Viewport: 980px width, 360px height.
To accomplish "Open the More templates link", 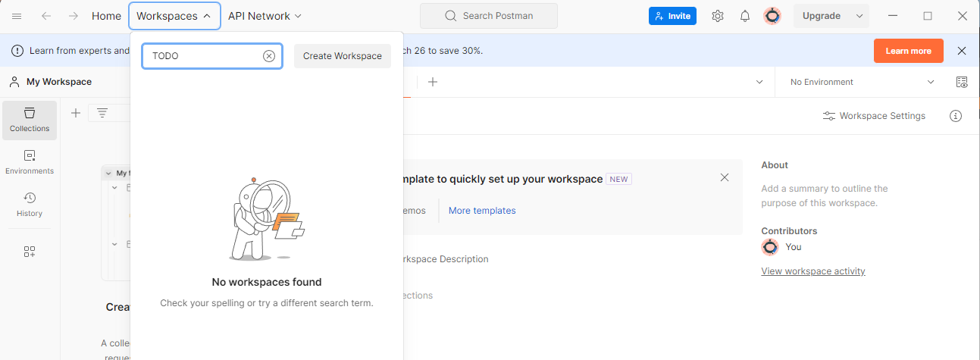I will 482,211.
